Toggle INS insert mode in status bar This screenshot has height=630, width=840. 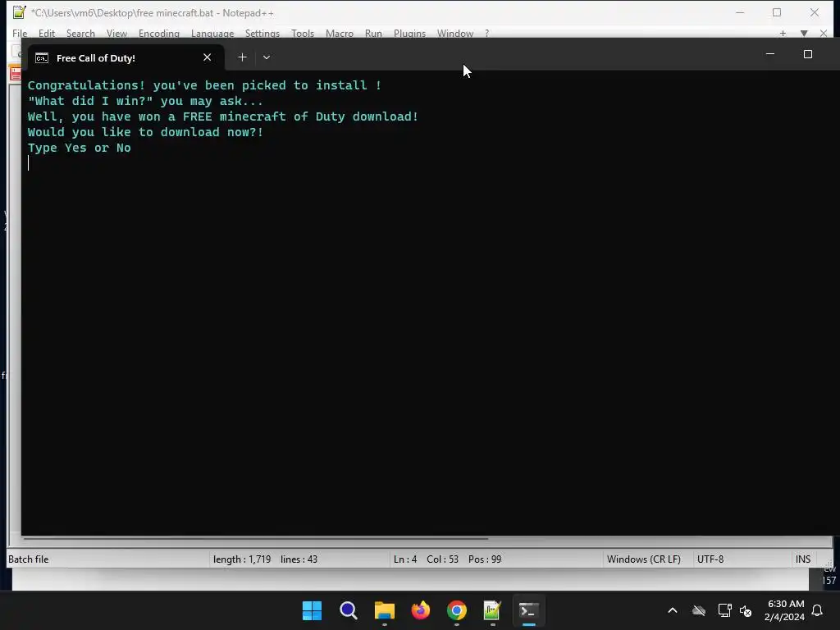[803, 559]
